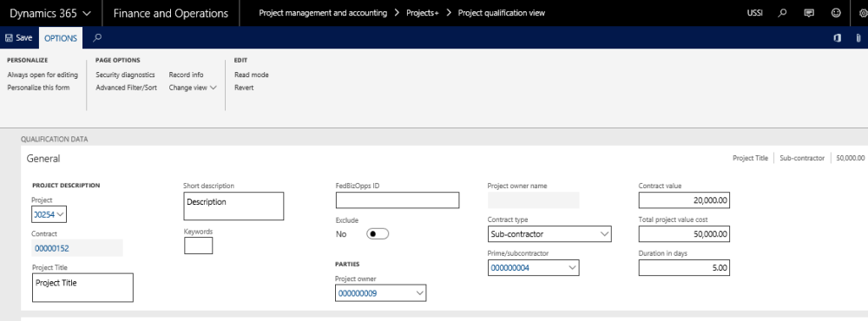This screenshot has width=868, height=321.
Task: Open in Office icon on action bar
Action: point(838,38)
